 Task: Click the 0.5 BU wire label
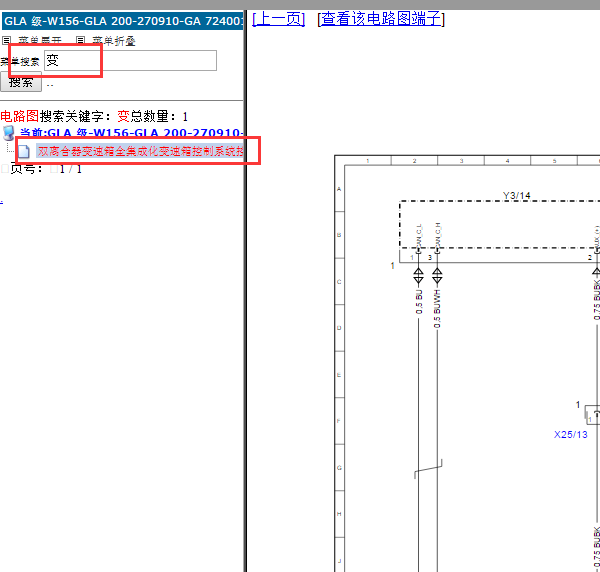pos(419,302)
